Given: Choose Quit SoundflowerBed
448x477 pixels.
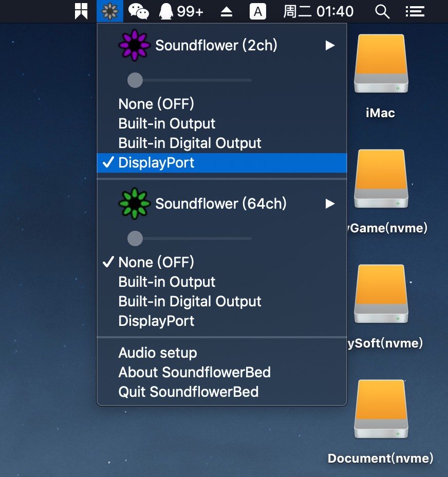Looking at the screenshot, I should point(222,392).
